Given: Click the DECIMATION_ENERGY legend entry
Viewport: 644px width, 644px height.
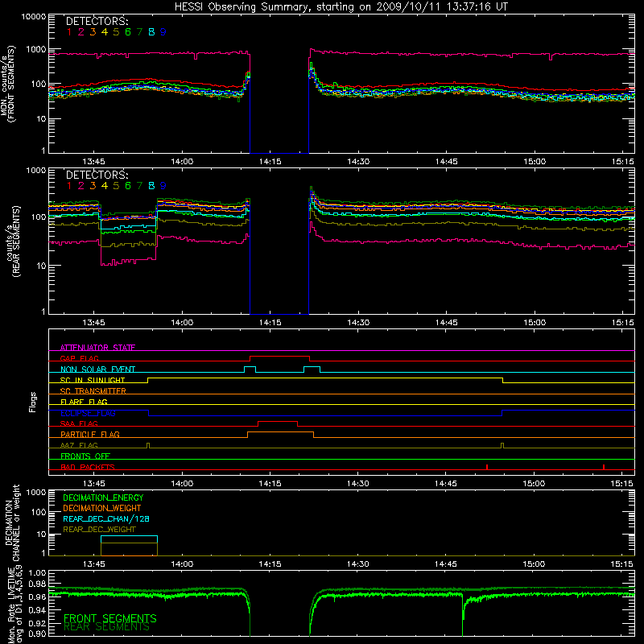Looking at the screenshot, I should coord(103,497).
